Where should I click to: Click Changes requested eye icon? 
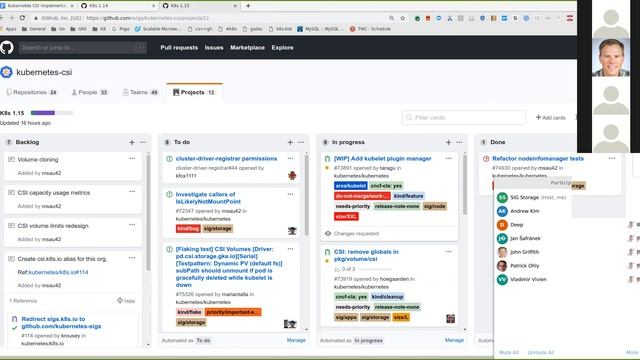pyautogui.click(x=328, y=233)
